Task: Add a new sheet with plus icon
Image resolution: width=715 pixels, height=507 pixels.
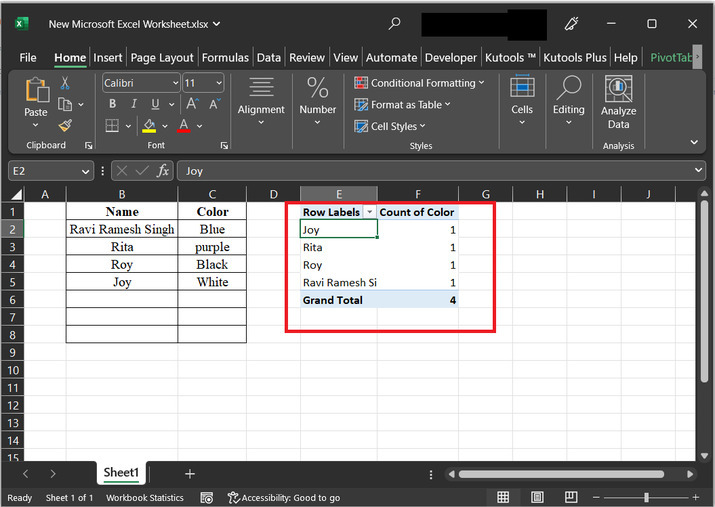Action: pos(189,473)
